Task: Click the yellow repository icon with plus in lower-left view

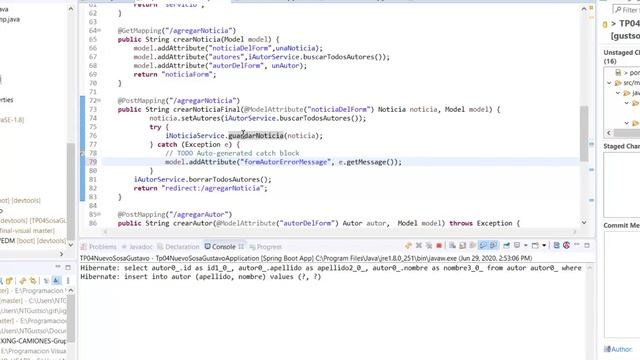Action: [9, 281]
